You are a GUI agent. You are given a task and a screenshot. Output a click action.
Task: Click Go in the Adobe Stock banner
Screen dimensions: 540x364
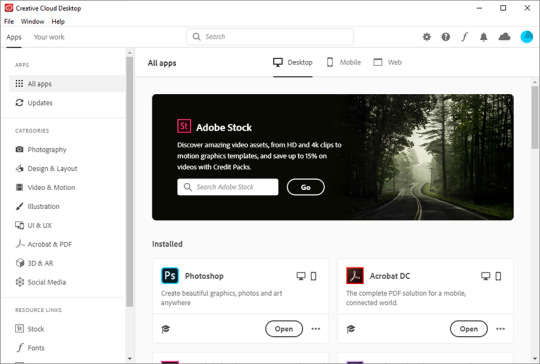click(x=305, y=187)
